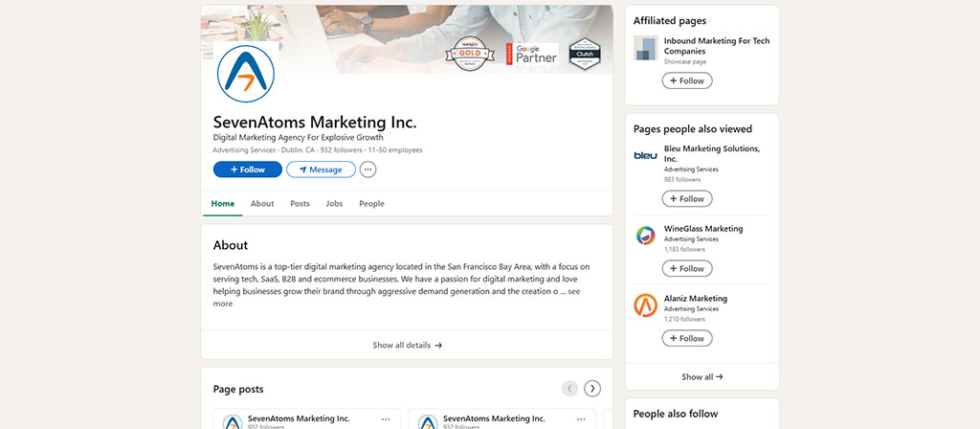
Task: Follow WineGlass Marketing
Action: [x=687, y=268]
